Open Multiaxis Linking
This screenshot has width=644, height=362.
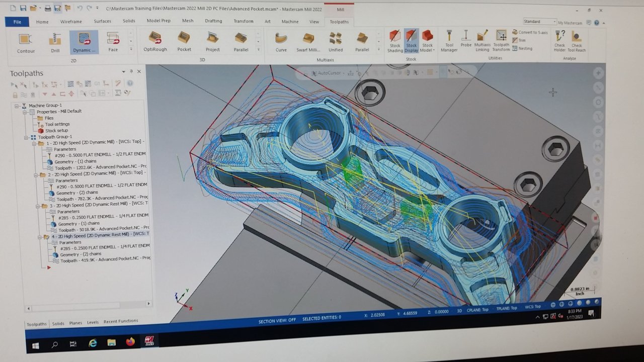pos(482,41)
